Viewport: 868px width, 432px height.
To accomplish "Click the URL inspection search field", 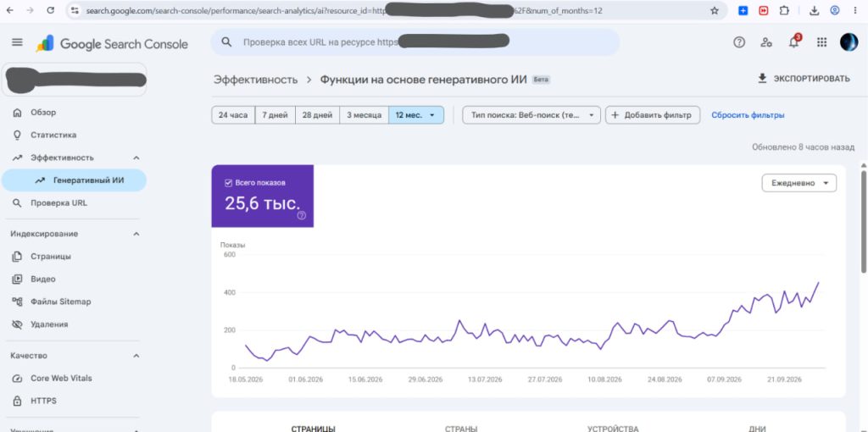I will tap(415, 42).
